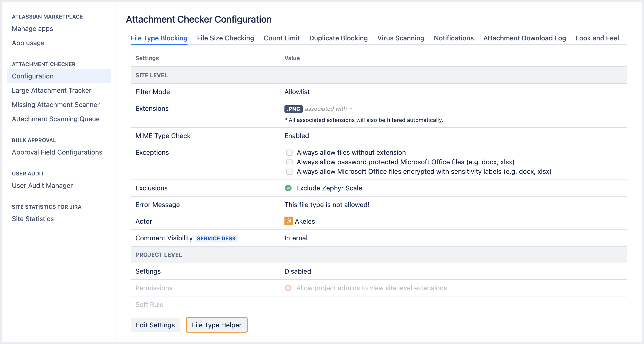Select the Count Limit tab
644x344 pixels.
coord(282,38)
